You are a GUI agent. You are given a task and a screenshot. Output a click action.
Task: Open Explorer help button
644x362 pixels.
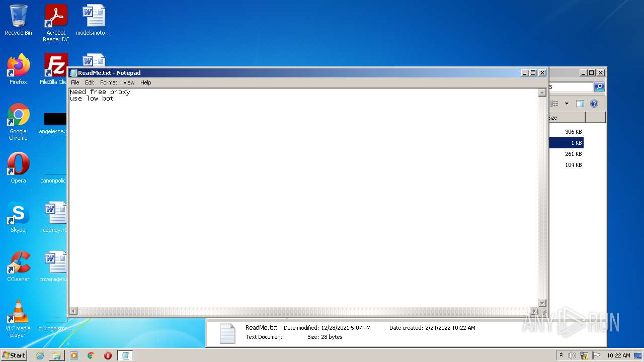click(594, 104)
